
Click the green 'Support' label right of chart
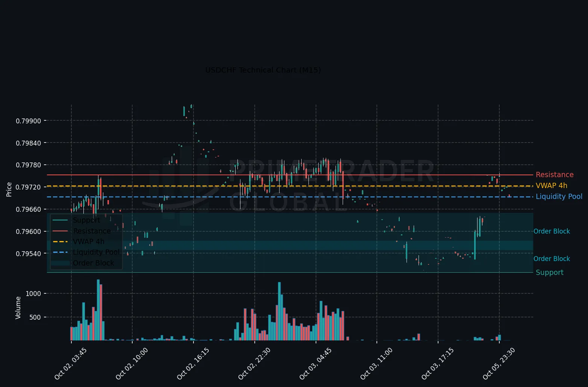pyautogui.click(x=550, y=273)
